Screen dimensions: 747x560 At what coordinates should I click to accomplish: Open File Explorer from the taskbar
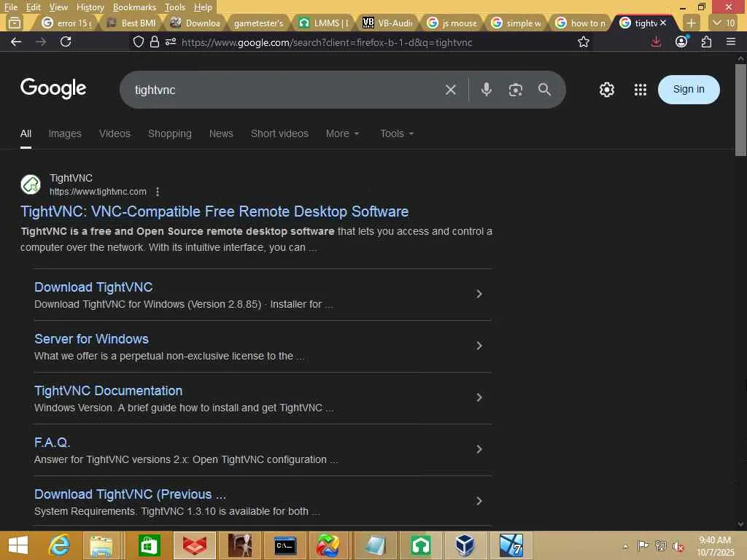pyautogui.click(x=101, y=545)
